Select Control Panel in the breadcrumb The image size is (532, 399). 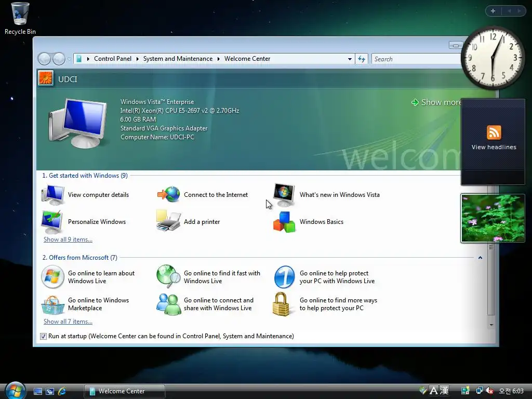(113, 59)
